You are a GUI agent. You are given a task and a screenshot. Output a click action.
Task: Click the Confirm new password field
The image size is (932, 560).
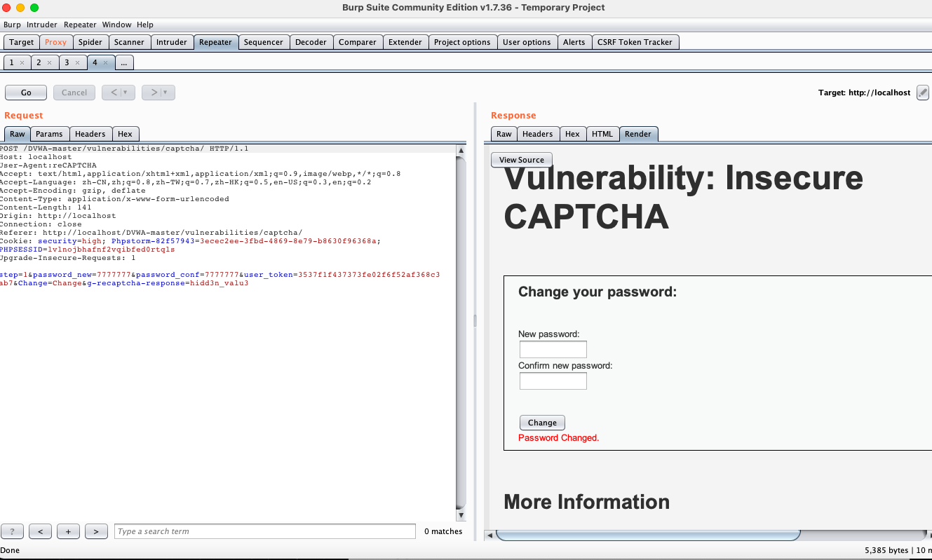click(553, 381)
